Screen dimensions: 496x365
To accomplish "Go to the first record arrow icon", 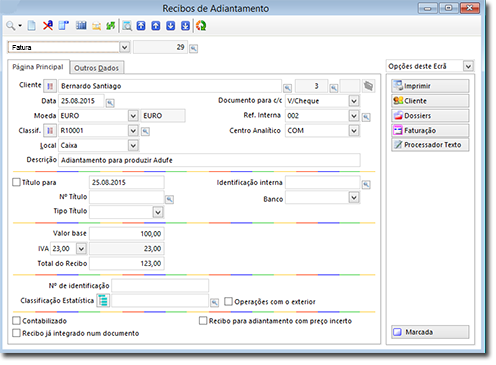I will [141, 26].
